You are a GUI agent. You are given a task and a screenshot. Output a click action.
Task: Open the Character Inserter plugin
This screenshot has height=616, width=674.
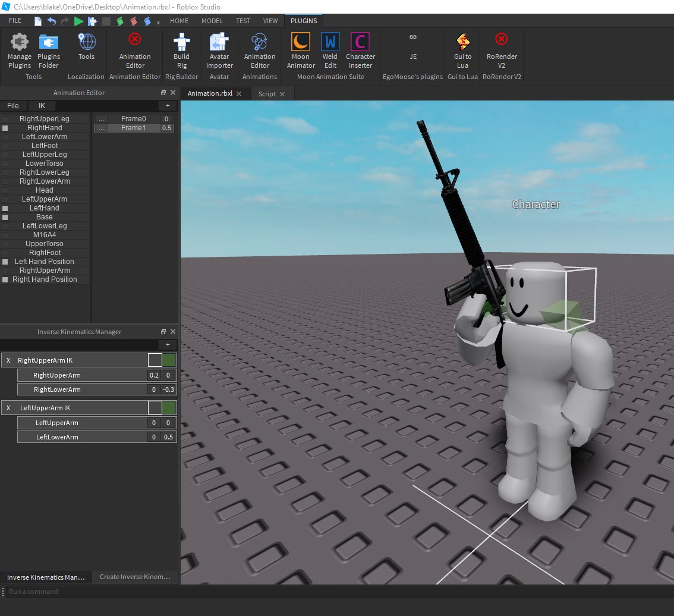360,51
